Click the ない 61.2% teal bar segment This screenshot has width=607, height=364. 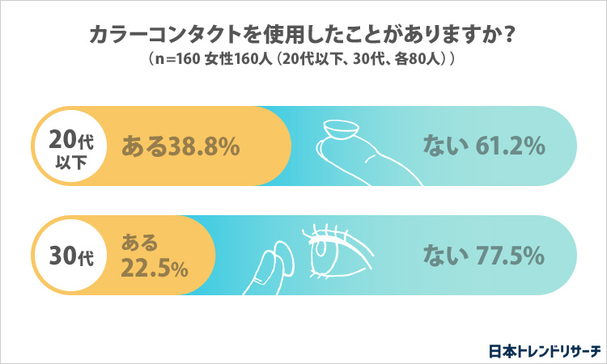click(x=434, y=146)
